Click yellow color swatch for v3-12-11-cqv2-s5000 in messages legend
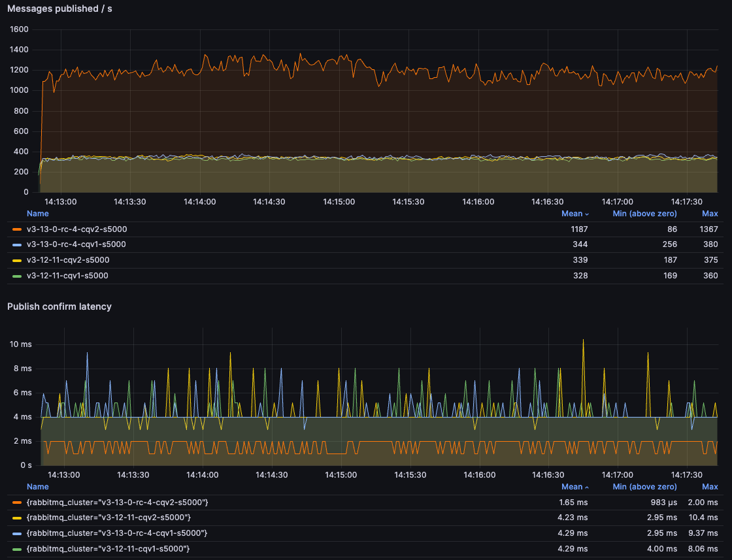The height and width of the screenshot is (560, 732). pyautogui.click(x=17, y=261)
